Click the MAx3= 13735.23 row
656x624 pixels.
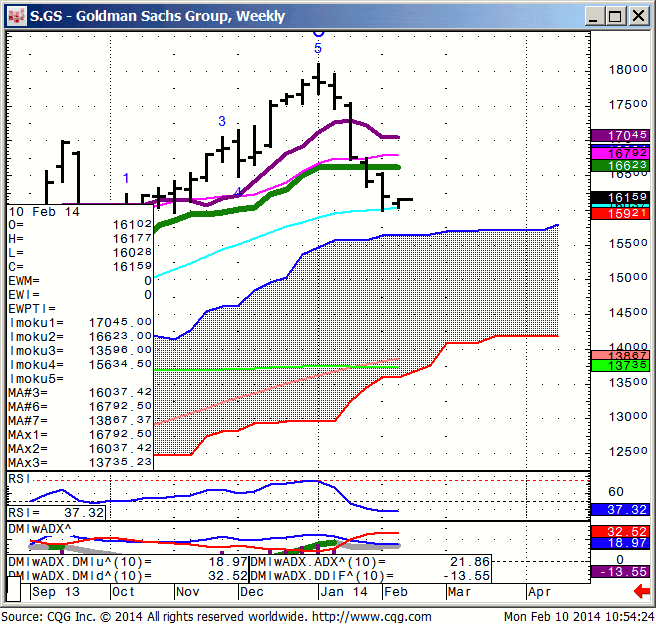(80, 463)
